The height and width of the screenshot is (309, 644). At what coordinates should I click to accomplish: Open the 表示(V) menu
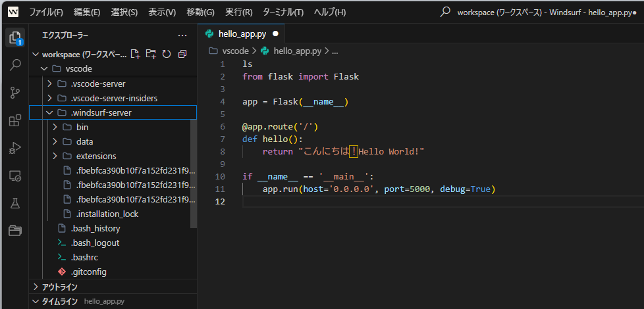(162, 12)
